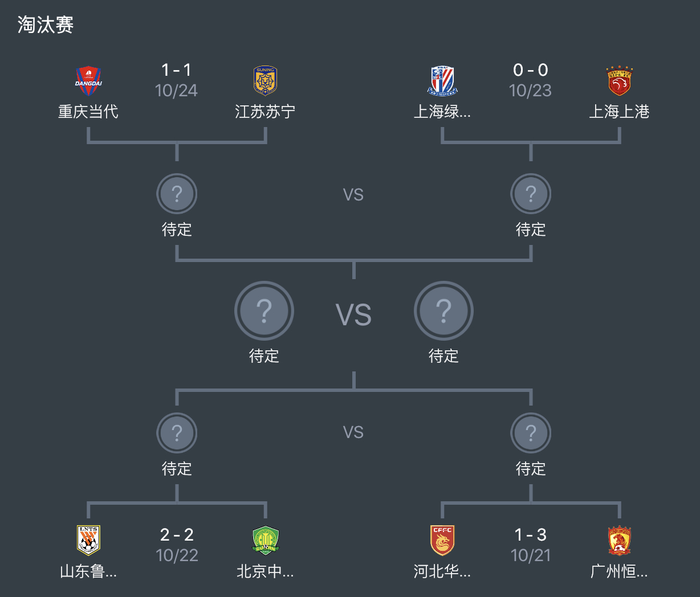Screen dimensions: 700x597
Task: Click the 江苏苏宁 Suning crest icon
Action: [x=264, y=80]
